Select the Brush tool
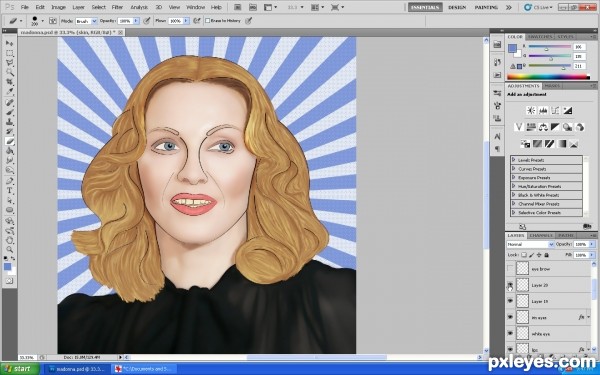This screenshot has width=600, height=375. (10, 112)
